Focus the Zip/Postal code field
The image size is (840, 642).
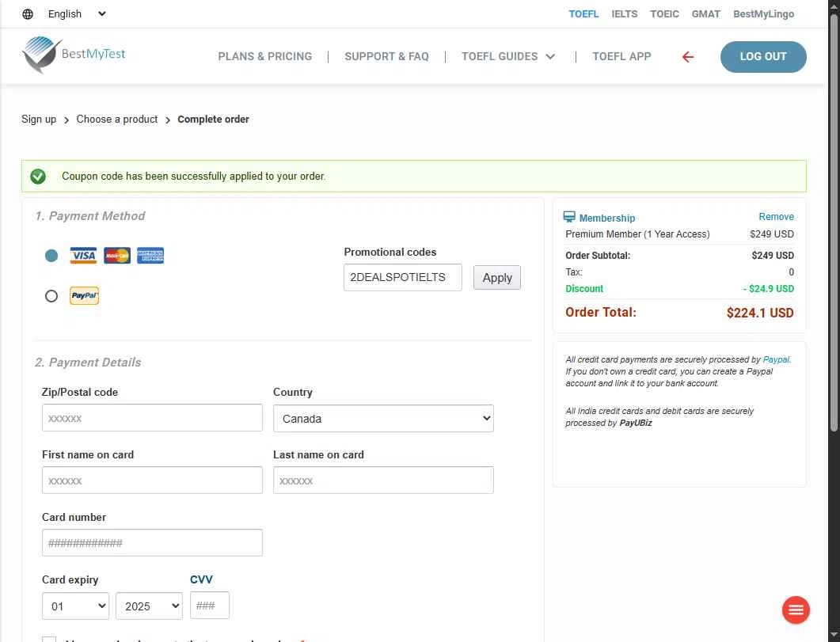152,418
